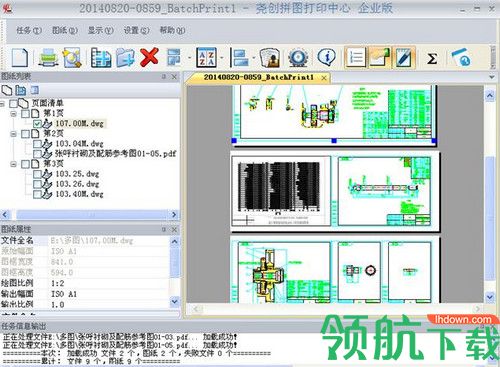Close the 图纸列表 panel
Image resolution: width=500 pixels, height=367 pixels.
(x=174, y=77)
